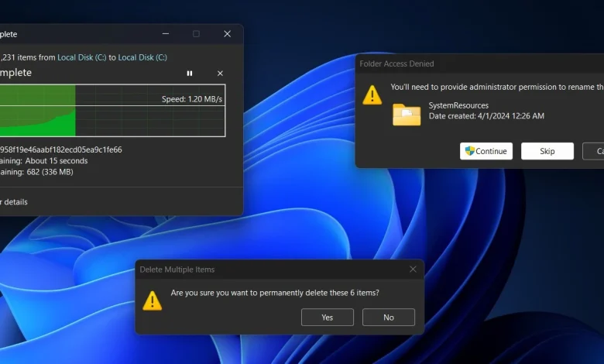Click the administrator permission message text
Viewport: 604px width, 364px height.
[x=497, y=87]
